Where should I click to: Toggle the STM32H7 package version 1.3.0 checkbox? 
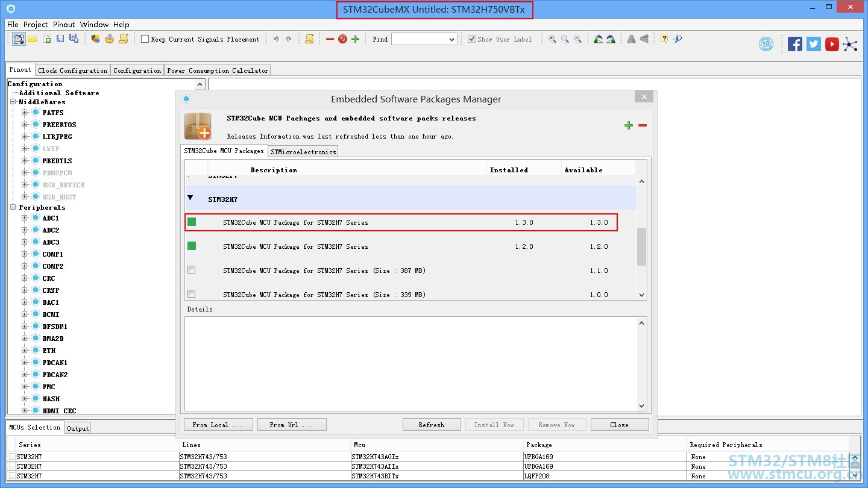[x=192, y=222]
